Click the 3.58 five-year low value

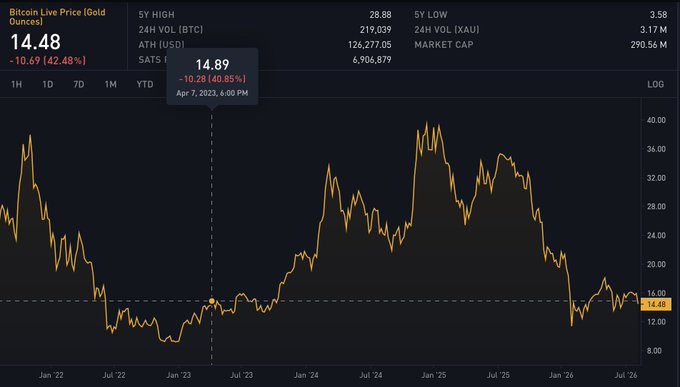point(658,15)
